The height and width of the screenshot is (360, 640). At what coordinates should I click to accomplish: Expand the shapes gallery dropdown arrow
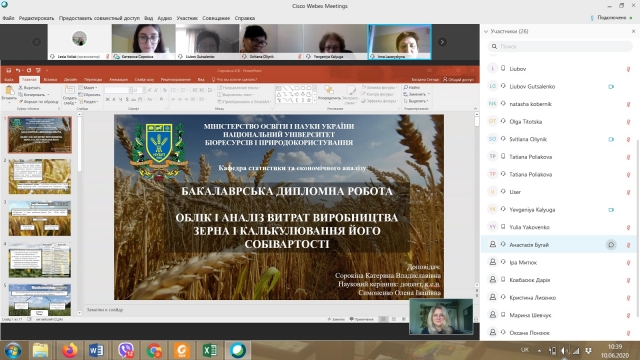[314, 101]
